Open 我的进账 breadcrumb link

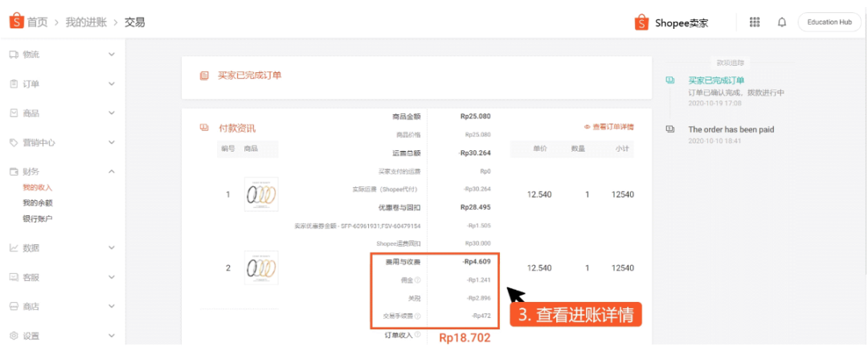(x=86, y=22)
